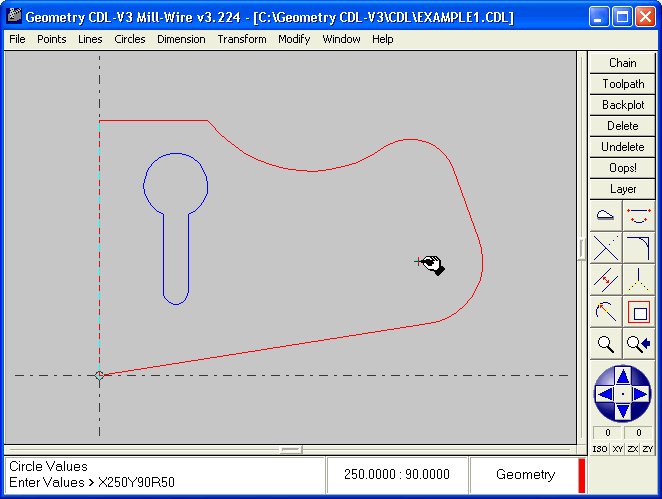Click the profile shape tool icon

point(605,216)
